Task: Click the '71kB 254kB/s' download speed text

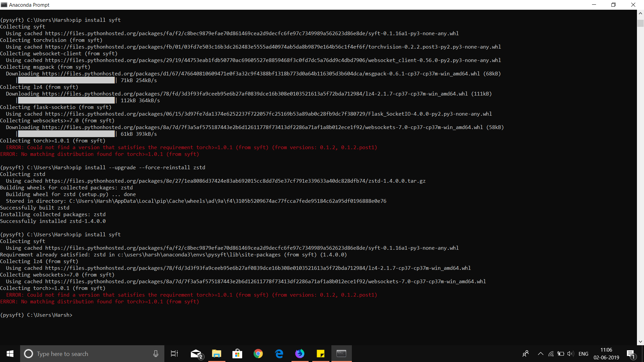Action: 139,80
